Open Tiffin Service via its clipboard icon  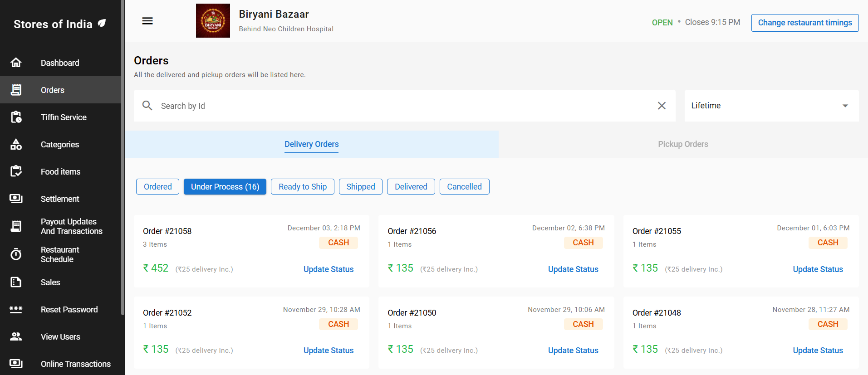tap(16, 117)
